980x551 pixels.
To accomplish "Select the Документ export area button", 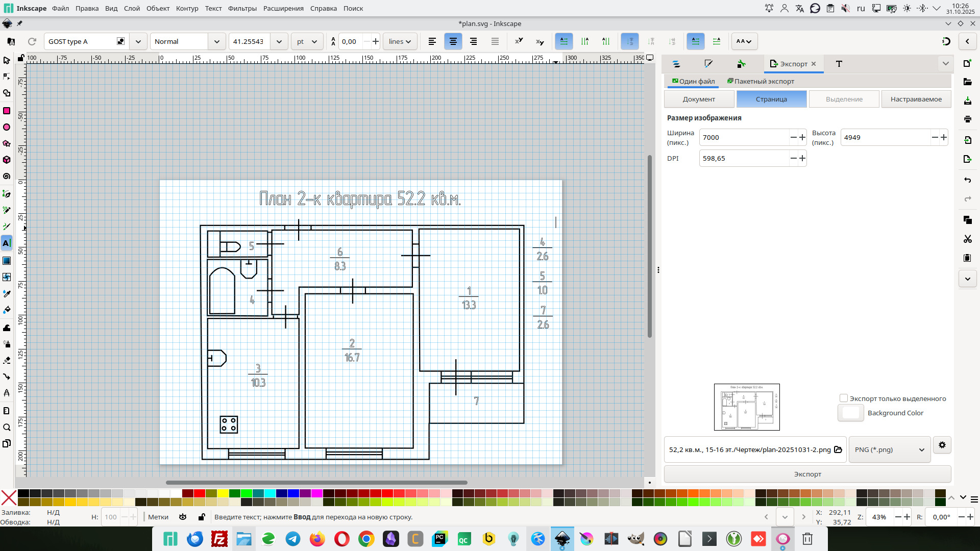I will click(x=699, y=99).
